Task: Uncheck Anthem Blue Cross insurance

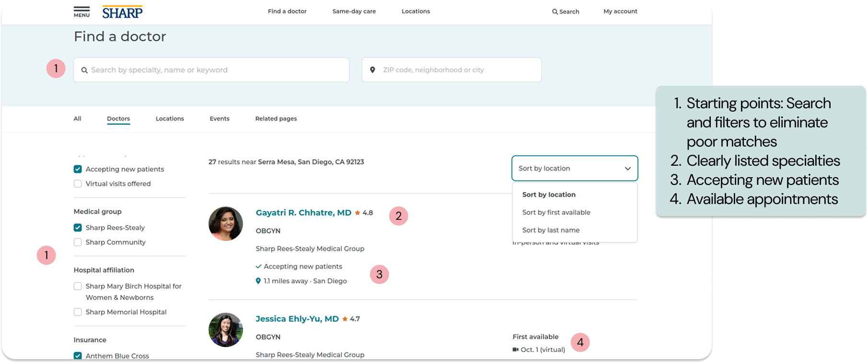Action: (x=78, y=356)
